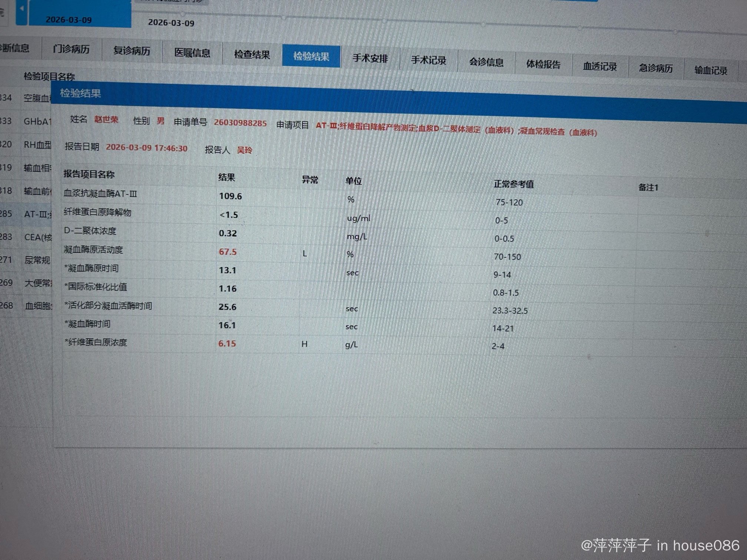Switch to the 复诊病历 tab

(x=132, y=51)
